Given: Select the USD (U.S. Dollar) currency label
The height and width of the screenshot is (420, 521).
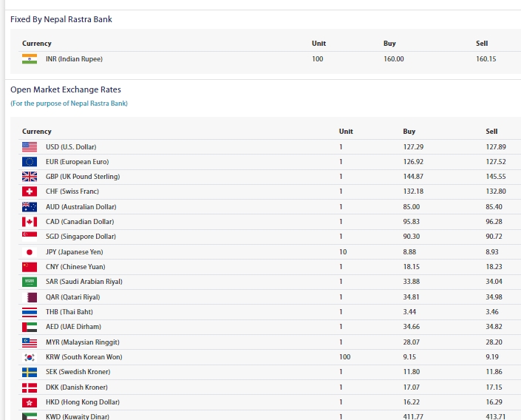Looking at the screenshot, I should 71,147.
